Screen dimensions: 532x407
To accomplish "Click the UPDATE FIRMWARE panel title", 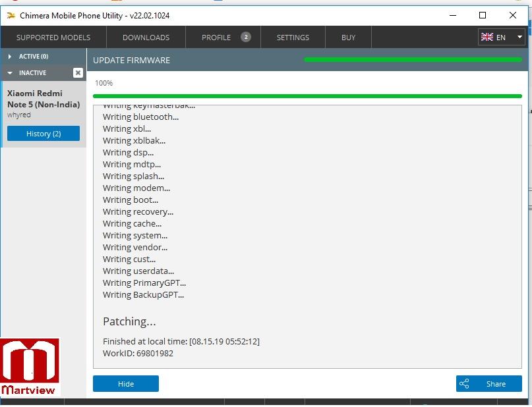I will [132, 60].
